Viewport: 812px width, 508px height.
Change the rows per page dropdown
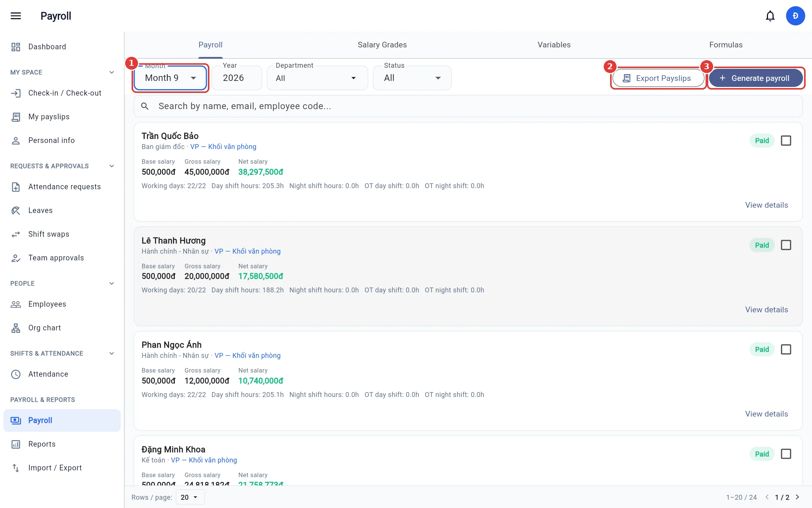pyautogui.click(x=191, y=497)
